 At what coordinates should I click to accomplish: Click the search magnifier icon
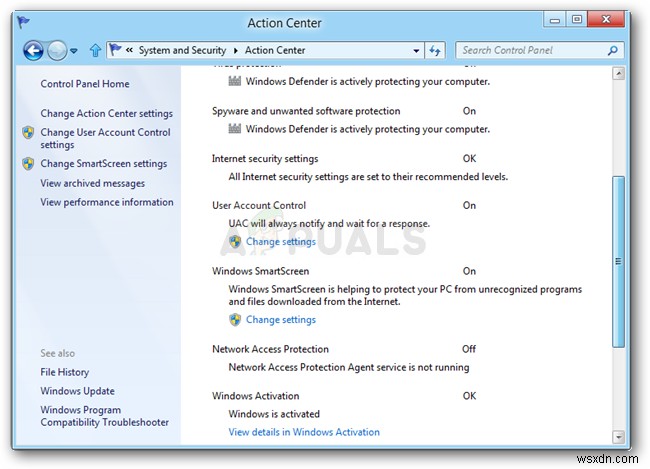[x=613, y=51]
